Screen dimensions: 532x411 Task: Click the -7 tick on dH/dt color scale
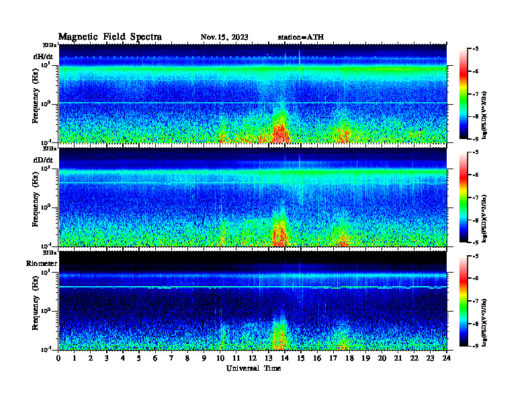(475, 94)
